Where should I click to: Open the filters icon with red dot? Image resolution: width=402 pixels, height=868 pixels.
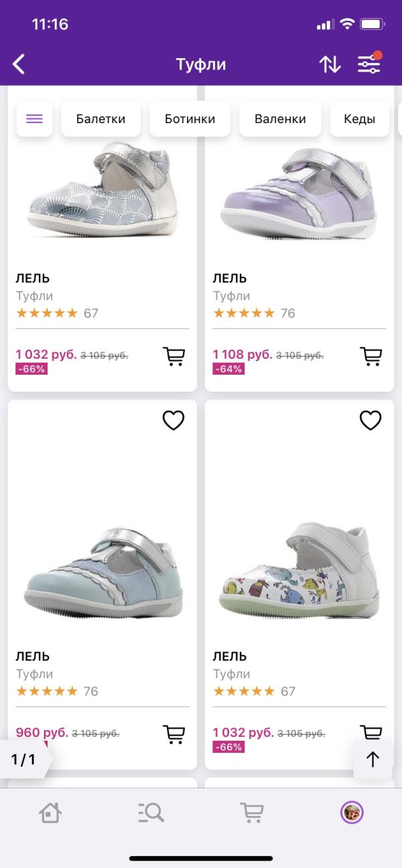pyautogui.click(x=368, y=64)
